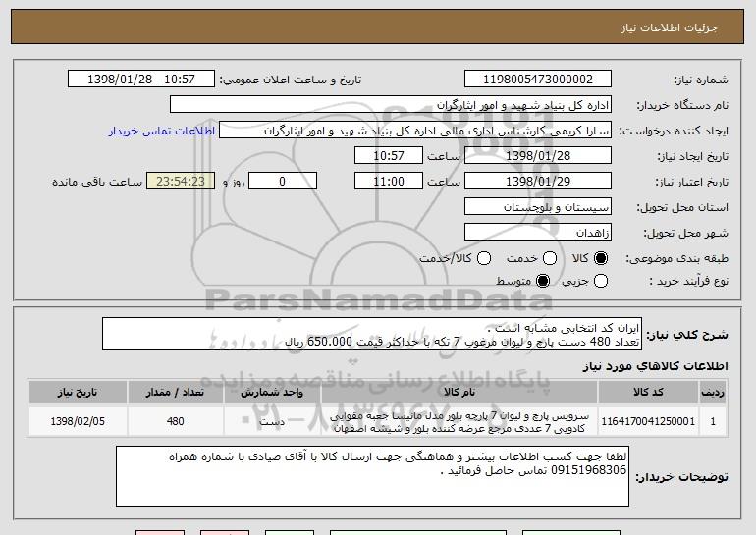This screenshot has height=535, width=756.
Task: Click the buyer organization name field
Action: tap(391, 105)
